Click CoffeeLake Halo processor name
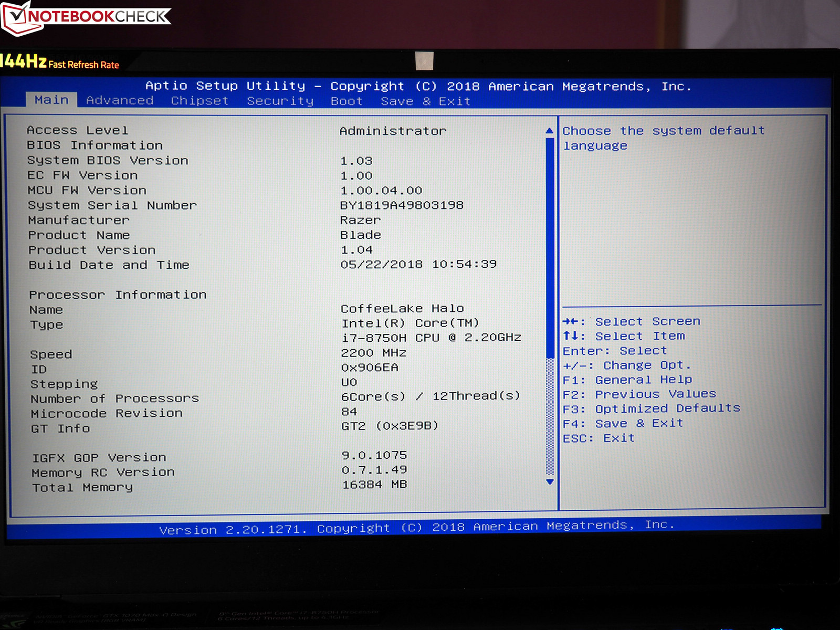The height and width of the screenshot is (630, 840). [403, 308]
